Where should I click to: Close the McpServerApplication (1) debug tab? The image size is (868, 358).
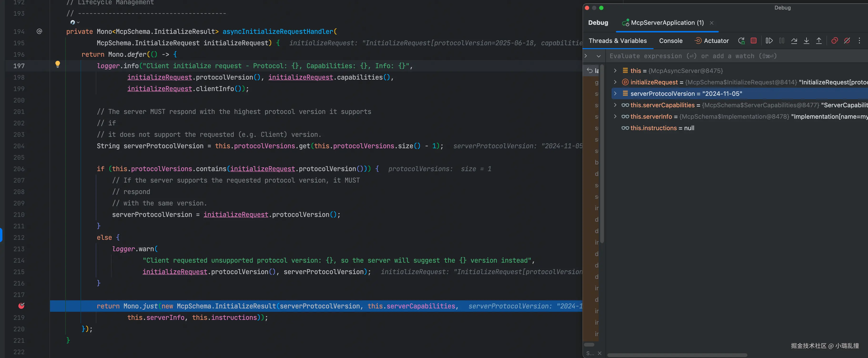pyautogui.click(x=712, y=23)
